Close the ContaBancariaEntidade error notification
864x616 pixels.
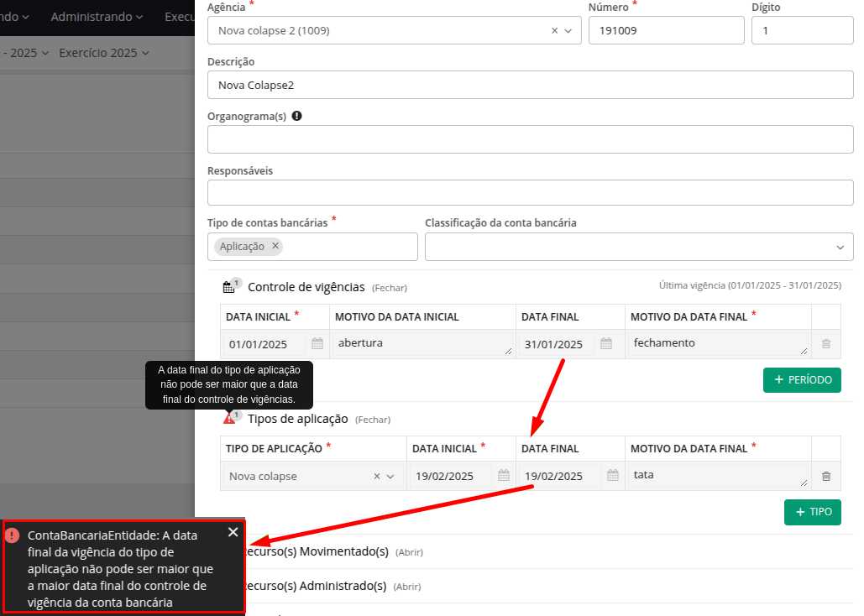(x=233, y=532)
